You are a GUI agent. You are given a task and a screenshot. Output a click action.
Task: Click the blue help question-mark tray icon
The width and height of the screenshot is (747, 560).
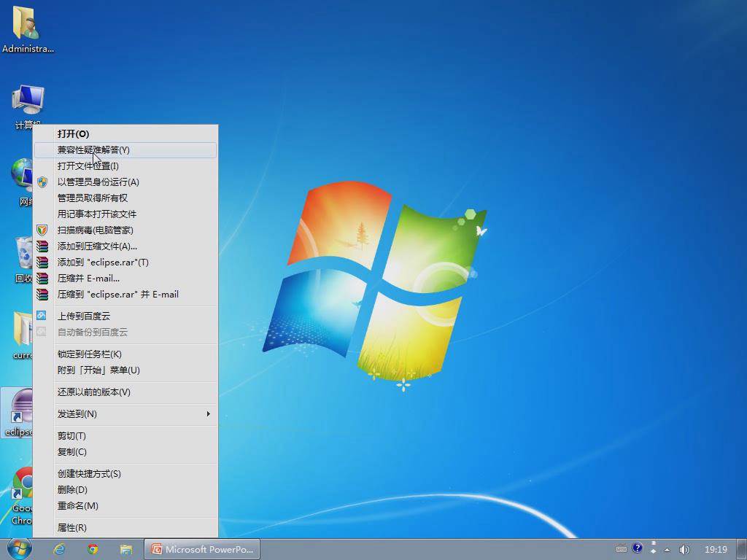(x=638, y=548)
